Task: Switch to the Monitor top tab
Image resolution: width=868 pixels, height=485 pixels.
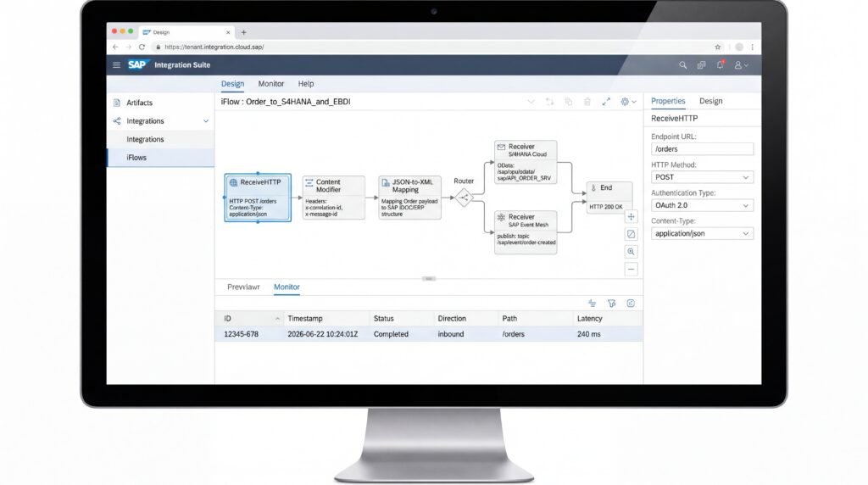Action: pyautogui.click(x=270, y=84)
